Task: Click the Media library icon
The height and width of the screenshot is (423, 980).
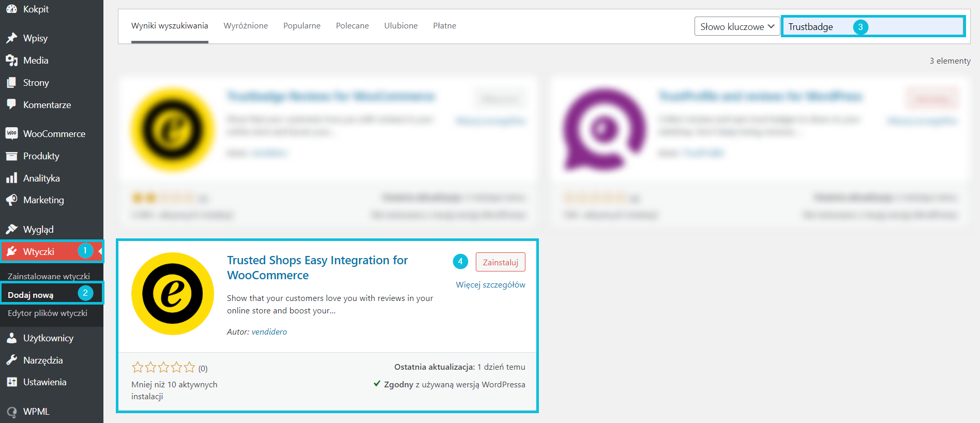Action: point(11,61)
